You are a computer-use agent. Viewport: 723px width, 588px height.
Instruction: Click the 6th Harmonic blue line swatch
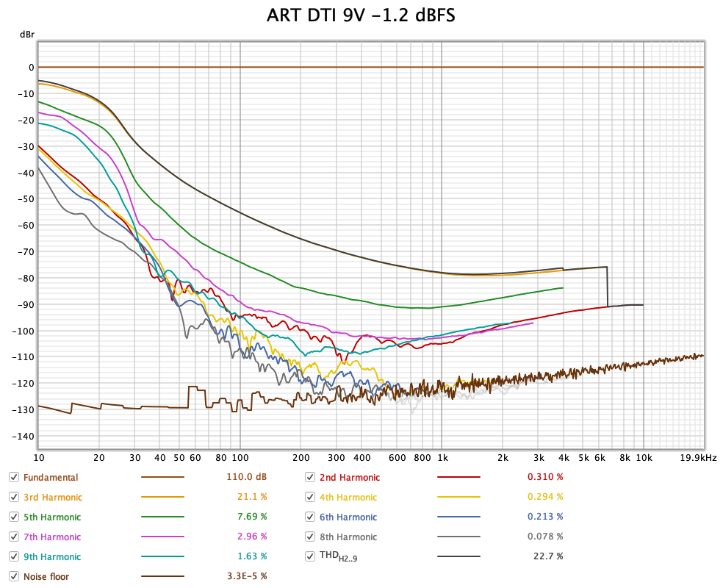click(458, 517)
